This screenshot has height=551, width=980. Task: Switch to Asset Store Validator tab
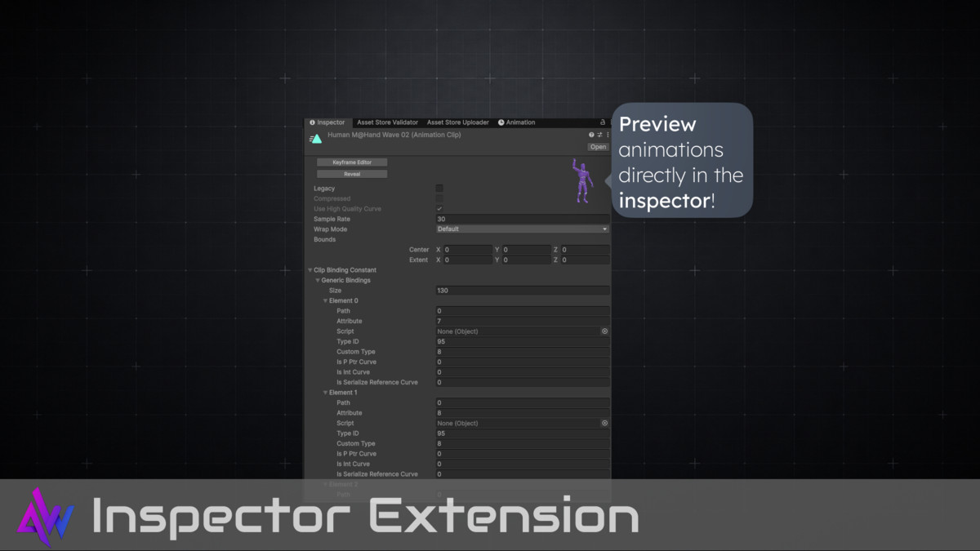[x=387, y=122]
